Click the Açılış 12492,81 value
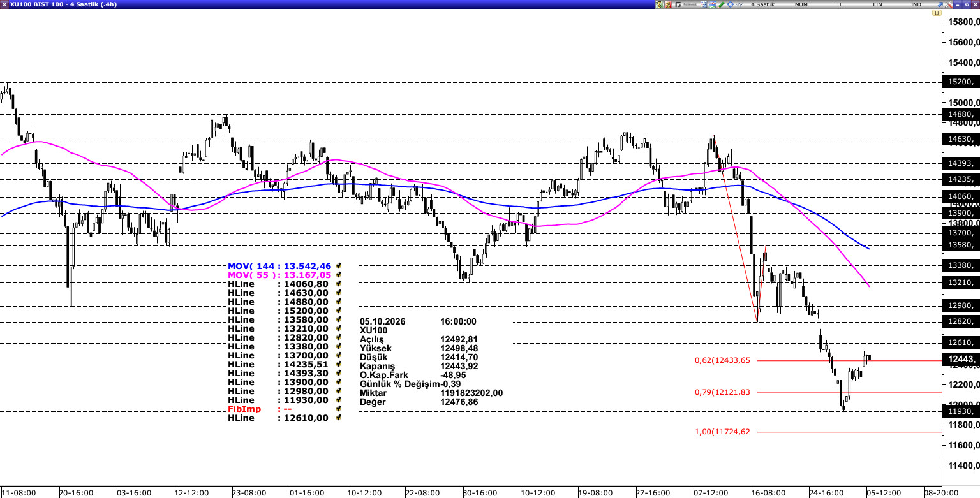This screenshot has width=980, height=498. tap(459, 339)
